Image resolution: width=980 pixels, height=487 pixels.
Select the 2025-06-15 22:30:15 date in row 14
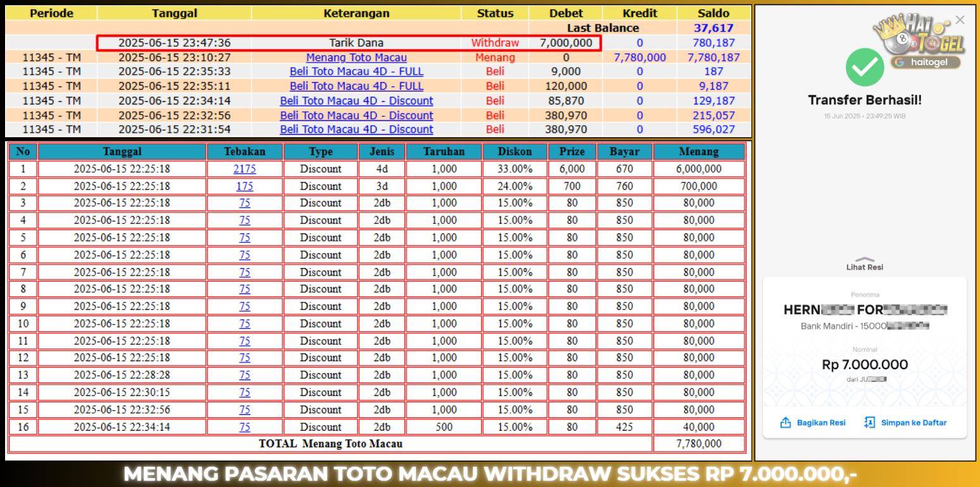tap(122, 392)
